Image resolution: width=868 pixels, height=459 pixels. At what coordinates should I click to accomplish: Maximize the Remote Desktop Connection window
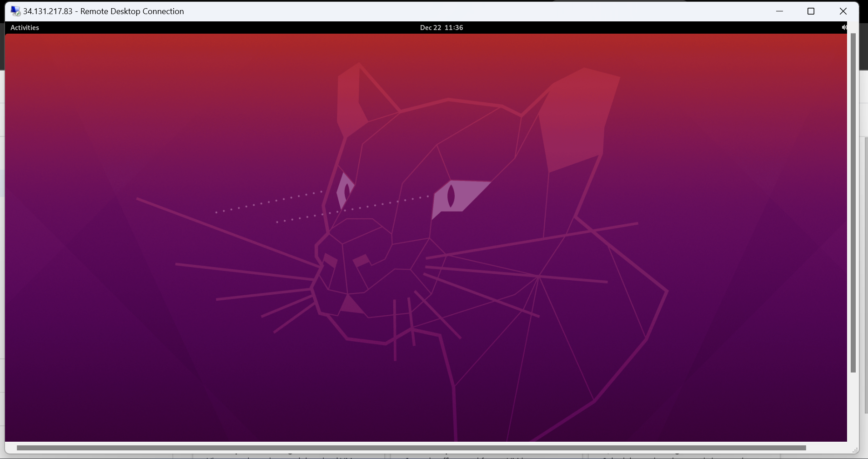[811, 11]
